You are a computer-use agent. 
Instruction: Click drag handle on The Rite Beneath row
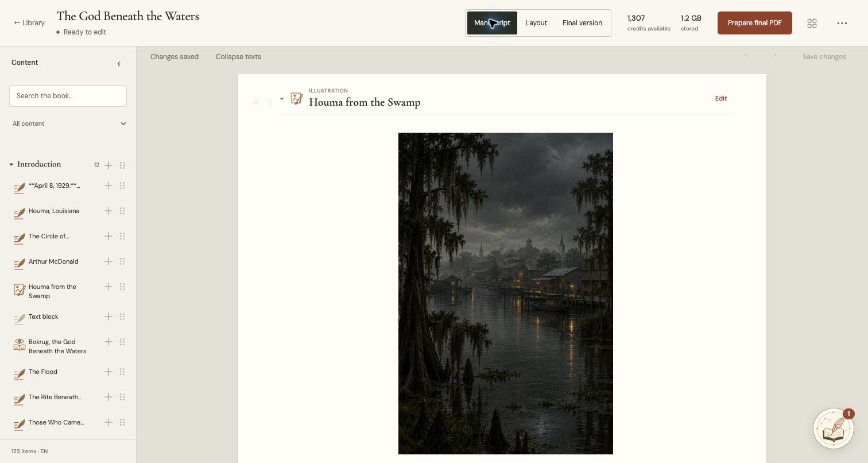tap(122, 397)
